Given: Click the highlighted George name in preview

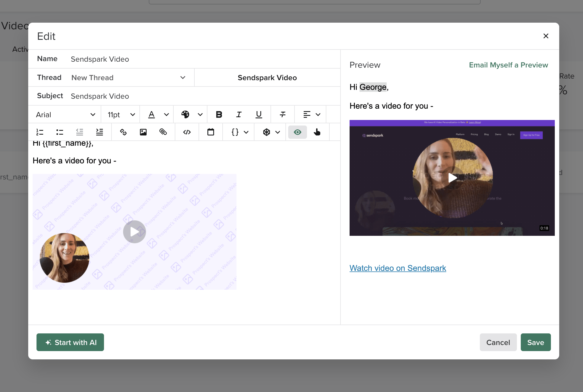Looking at the screenshot, I should [x=373, y=87].
